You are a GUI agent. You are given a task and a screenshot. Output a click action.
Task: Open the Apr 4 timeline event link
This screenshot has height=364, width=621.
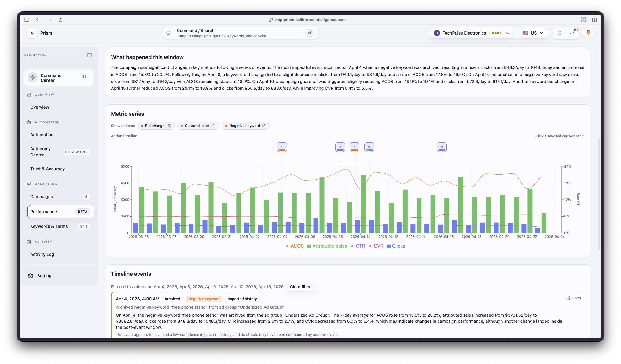(574, 298)
